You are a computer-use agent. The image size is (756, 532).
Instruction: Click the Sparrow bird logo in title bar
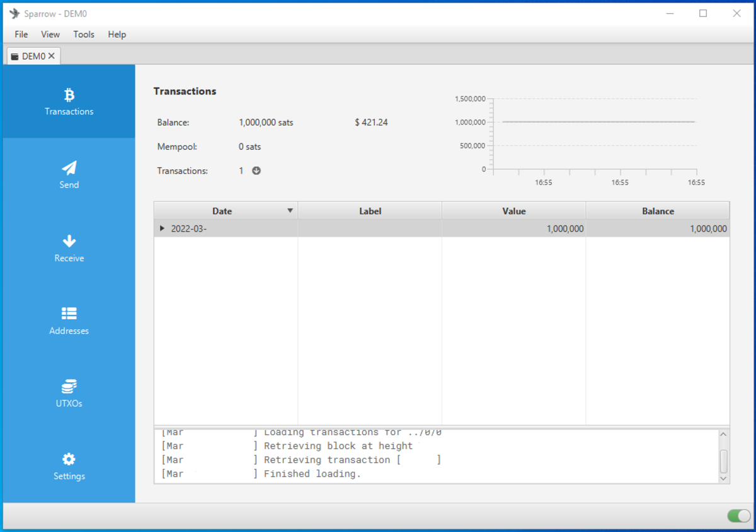(x=14, y=13)
